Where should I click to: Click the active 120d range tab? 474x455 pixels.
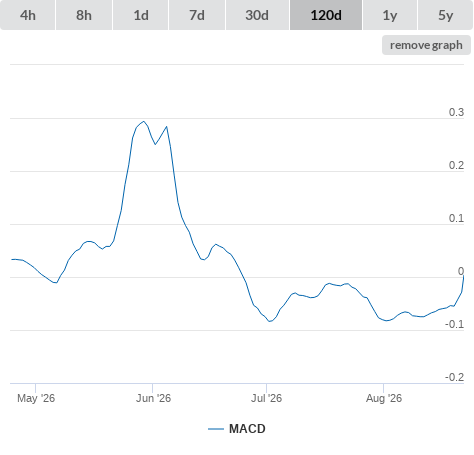pos(326,15)
